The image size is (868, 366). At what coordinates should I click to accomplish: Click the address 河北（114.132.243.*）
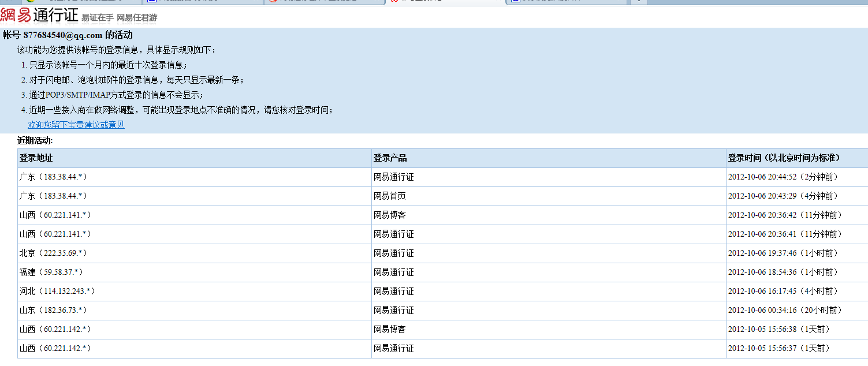click(x=57, y=292)
